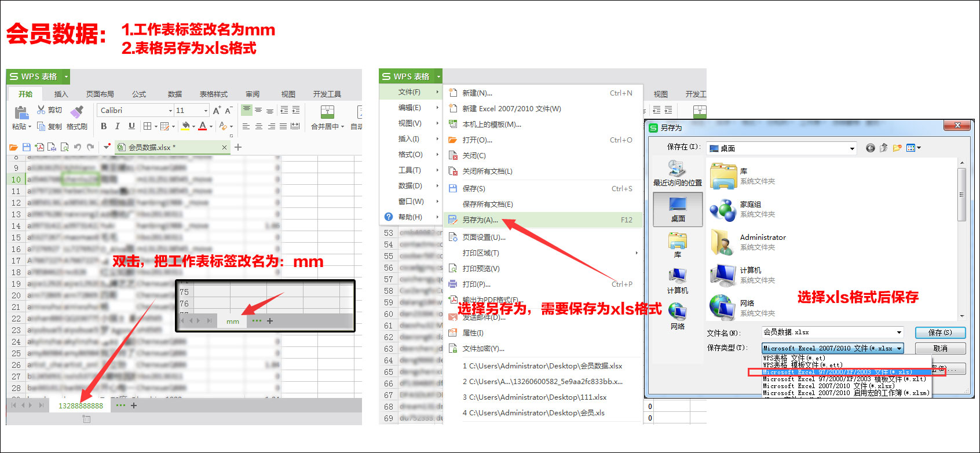
Task: Switch to the 审阅 ribbon tab
Action: (x=253, y=94)
